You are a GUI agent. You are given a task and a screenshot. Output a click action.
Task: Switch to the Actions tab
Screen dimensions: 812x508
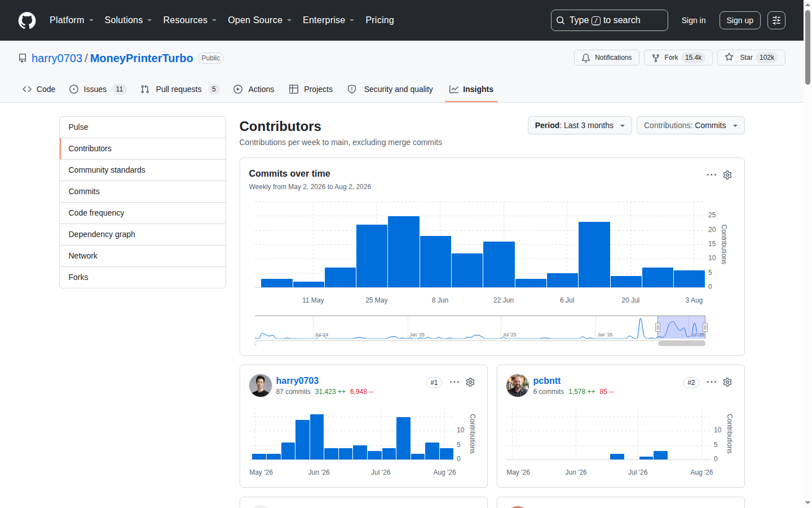click(254, 89)
